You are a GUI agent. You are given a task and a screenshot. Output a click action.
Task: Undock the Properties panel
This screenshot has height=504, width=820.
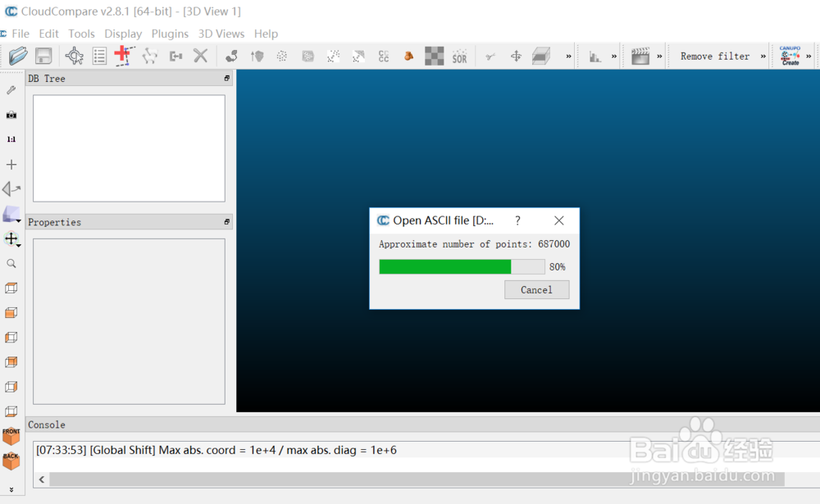pos(227,221)
